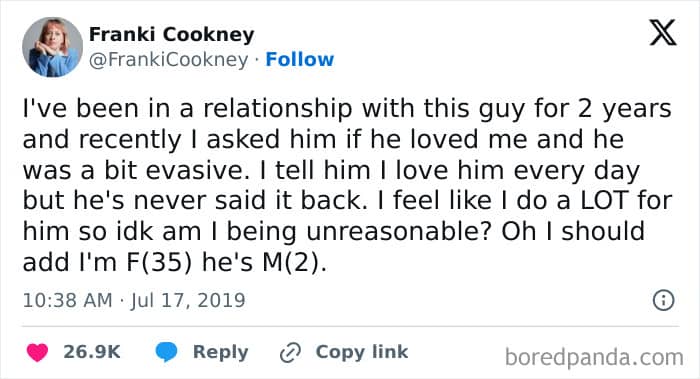Click the capitalized word "LOT" in the tweet

(604, 200)
